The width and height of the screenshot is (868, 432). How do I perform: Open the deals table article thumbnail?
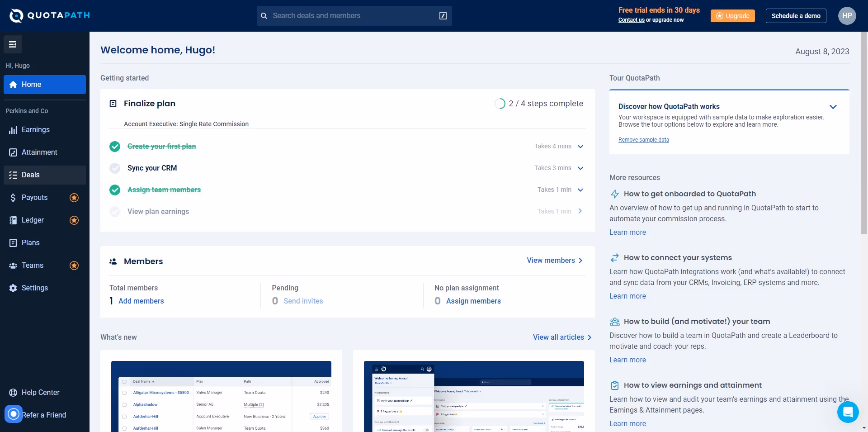(x=221, y=396)
